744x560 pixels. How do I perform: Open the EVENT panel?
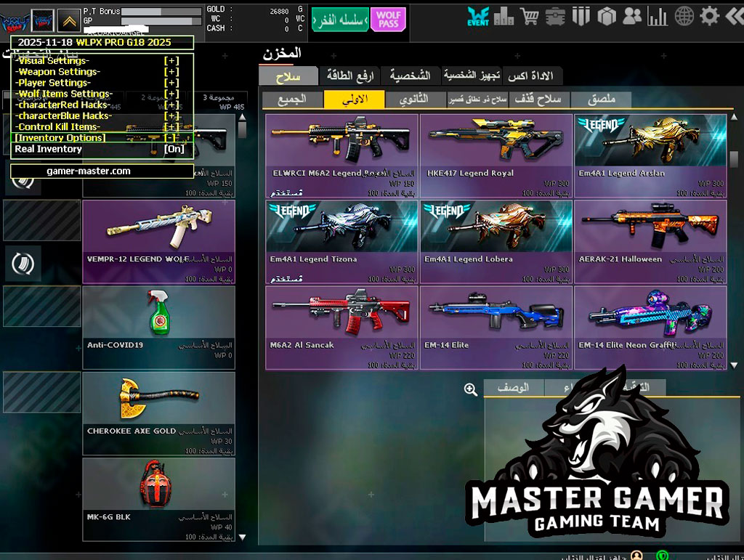(x=478, y=16)
